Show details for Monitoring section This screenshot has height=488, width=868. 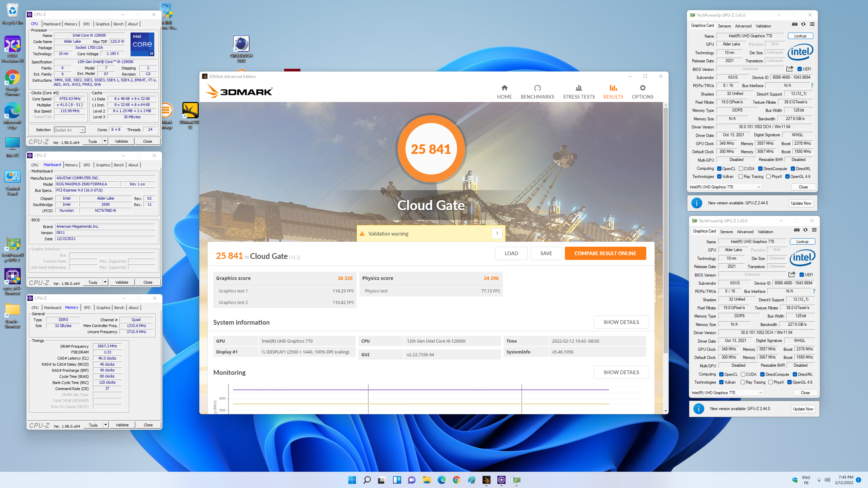pyautogui.click(x=621, y=372)
